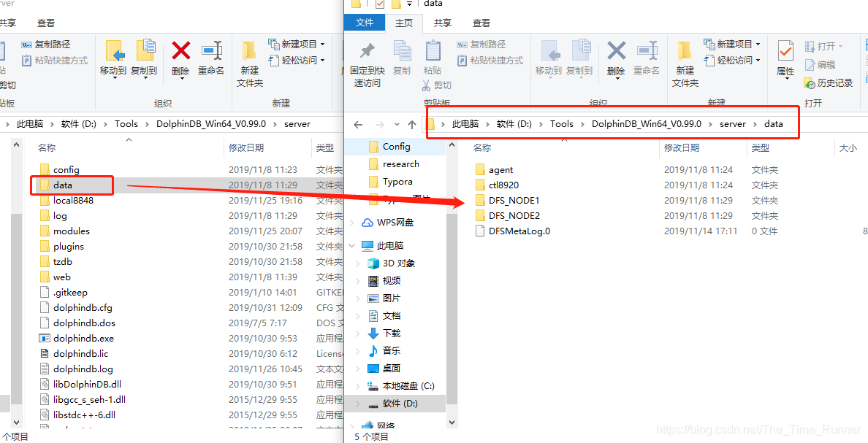This screenshot has height=443, width=868.
Task: Navigate up with the up-arrow button
Action: click(411, 123)
